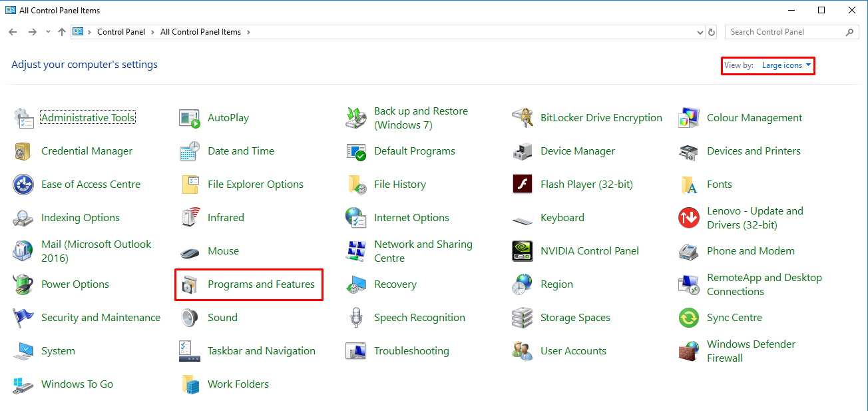Open the Taskbar and Navigation icon
Screen dimensions: 868x411
[190, 351]
